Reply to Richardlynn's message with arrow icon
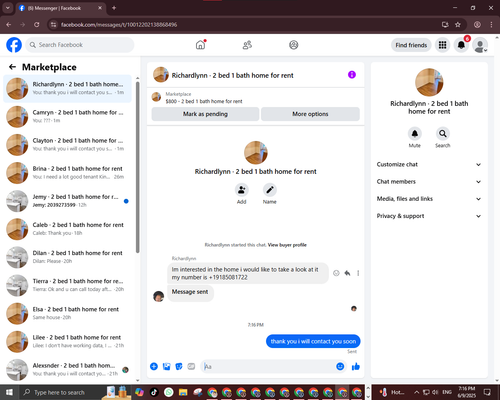500x400 pixels. point(347,273)
